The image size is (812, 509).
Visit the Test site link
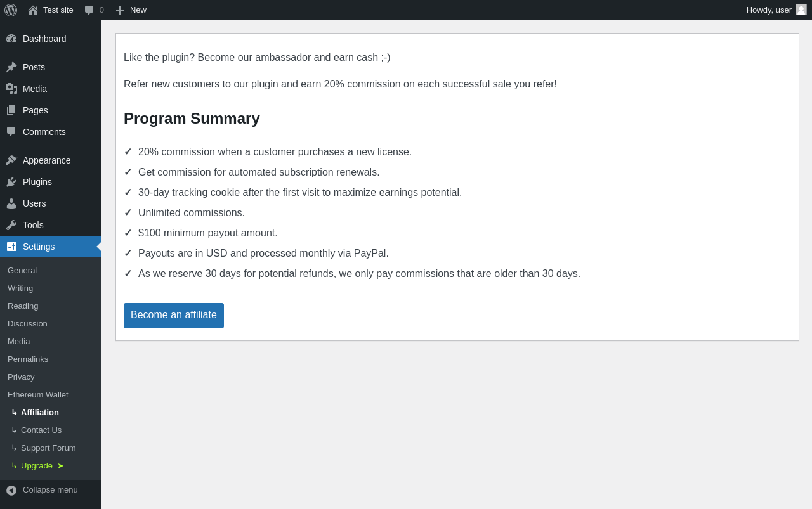58,10
